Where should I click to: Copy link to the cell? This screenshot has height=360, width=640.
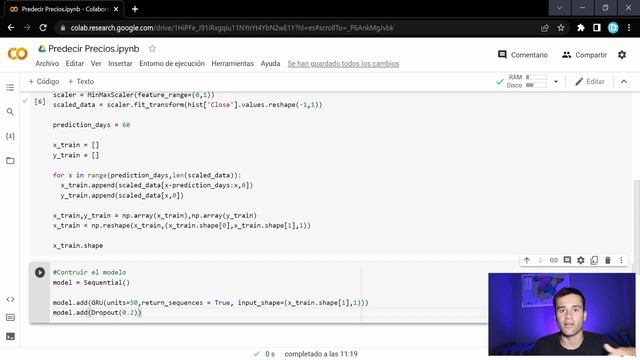(553, 260)
